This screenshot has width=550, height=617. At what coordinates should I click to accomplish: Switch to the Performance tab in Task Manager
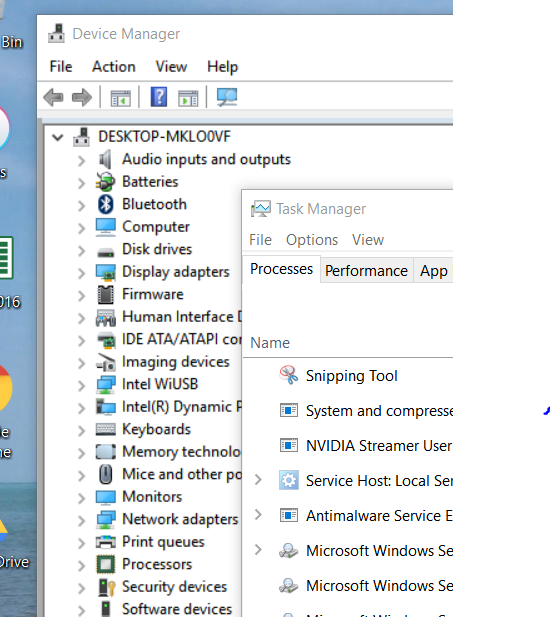click(x=366, y=271)
